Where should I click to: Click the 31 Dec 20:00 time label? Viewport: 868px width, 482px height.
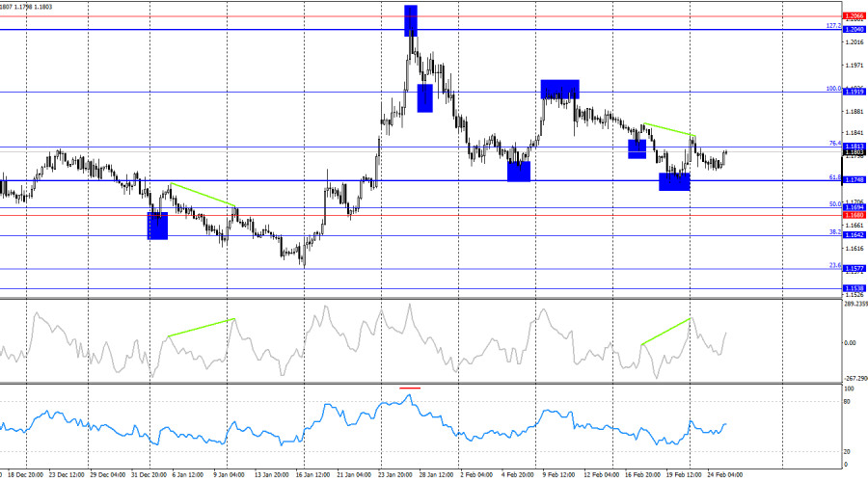pyautogui.click(x=149, y=475)
